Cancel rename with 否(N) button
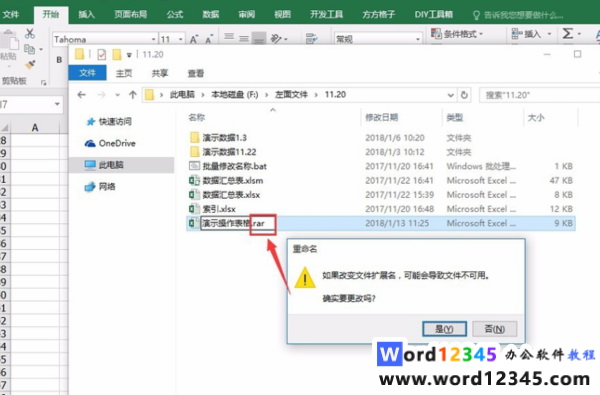 pyautogui.click(x=495, y=329)
